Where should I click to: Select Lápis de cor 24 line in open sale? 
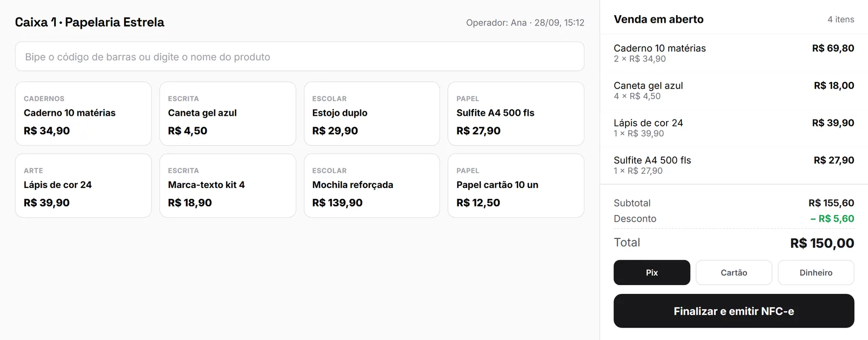(x=734, y=128)
